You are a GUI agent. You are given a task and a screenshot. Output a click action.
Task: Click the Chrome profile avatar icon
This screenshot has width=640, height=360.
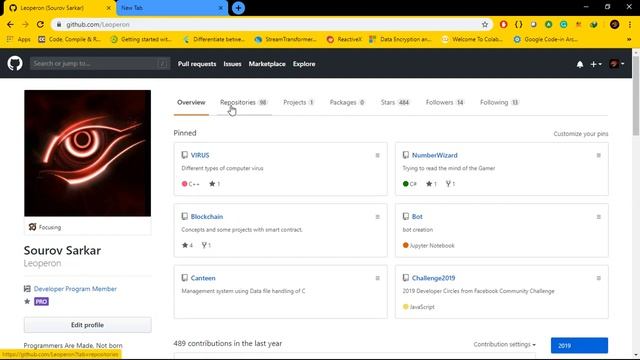point(614,24)
